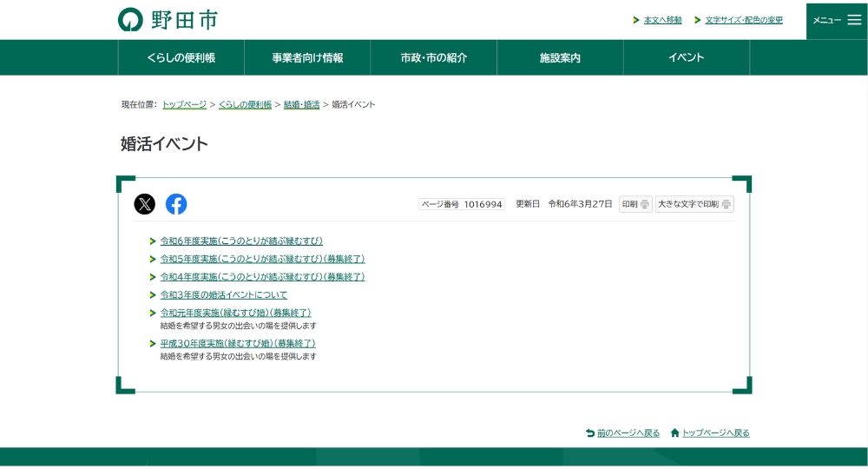The height and width of the screenshot is (469, 868).
Task: Open 令和3年度の婚活イベントについて link
Action: pyautogui.click(x=224, y=294)
